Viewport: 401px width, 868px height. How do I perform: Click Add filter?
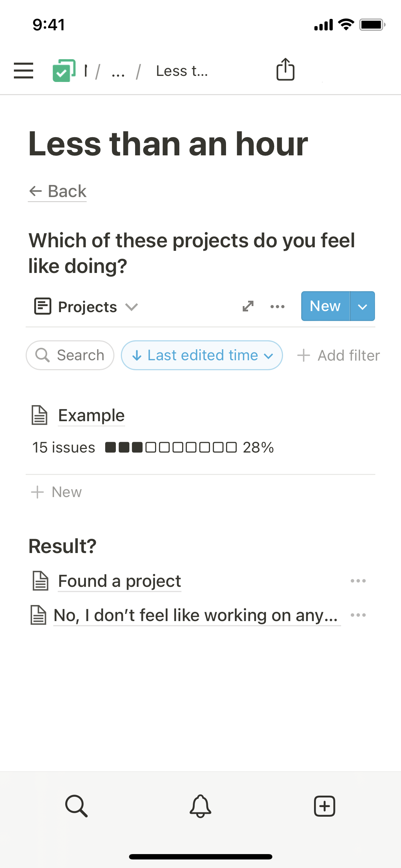pos(339,355)
